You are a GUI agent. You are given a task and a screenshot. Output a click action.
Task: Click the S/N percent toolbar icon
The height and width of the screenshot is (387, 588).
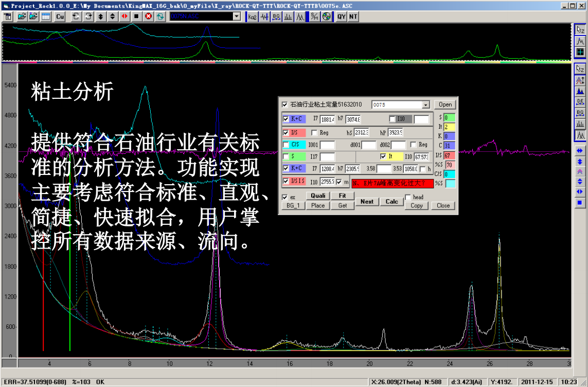(x=314, y=16)
